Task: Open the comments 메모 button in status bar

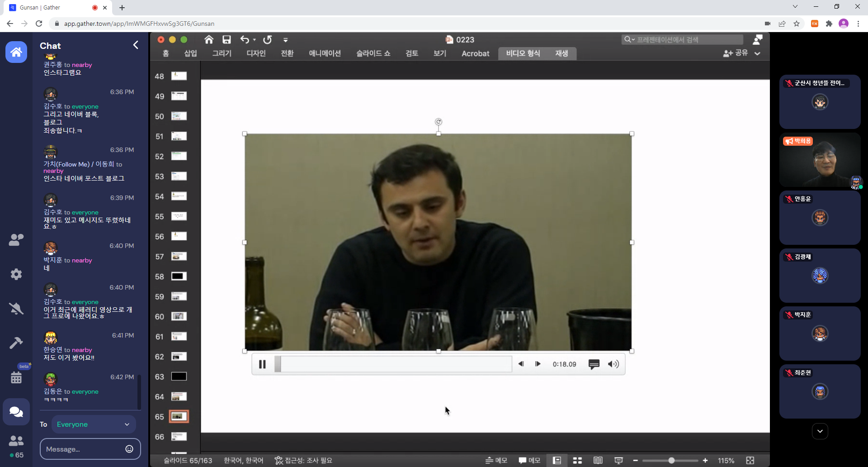Action: coord(529,460)
